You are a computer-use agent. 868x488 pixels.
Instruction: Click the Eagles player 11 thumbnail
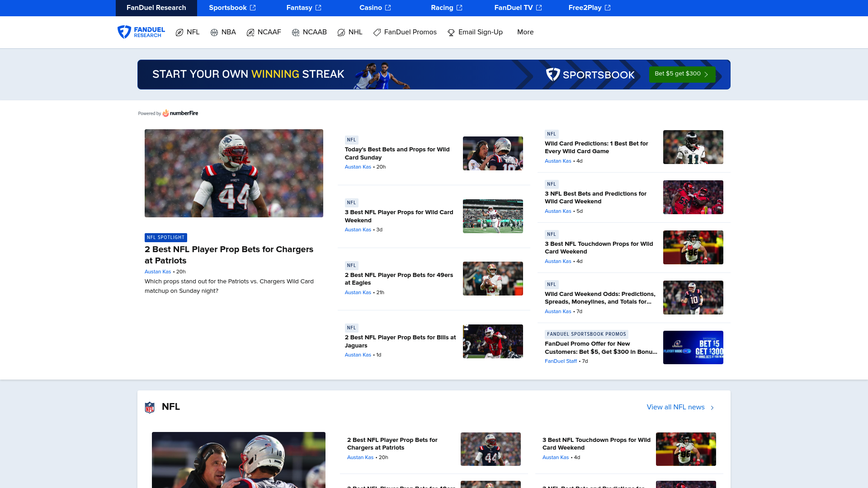pos(693,147)
